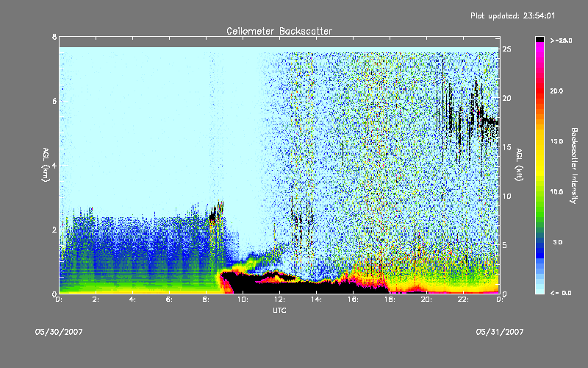
Task: Click the '18:' UTC hour tick label
Action: [x=390, y=300]
